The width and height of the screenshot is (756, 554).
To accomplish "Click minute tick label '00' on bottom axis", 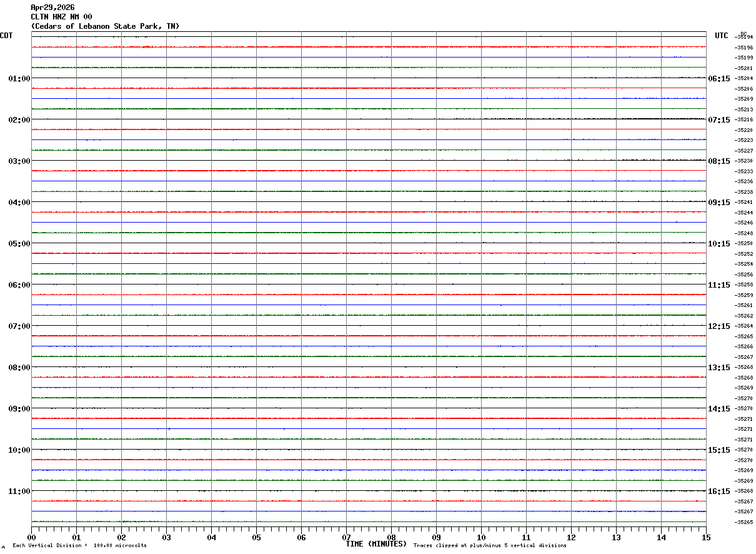I will tap(31, 538).
